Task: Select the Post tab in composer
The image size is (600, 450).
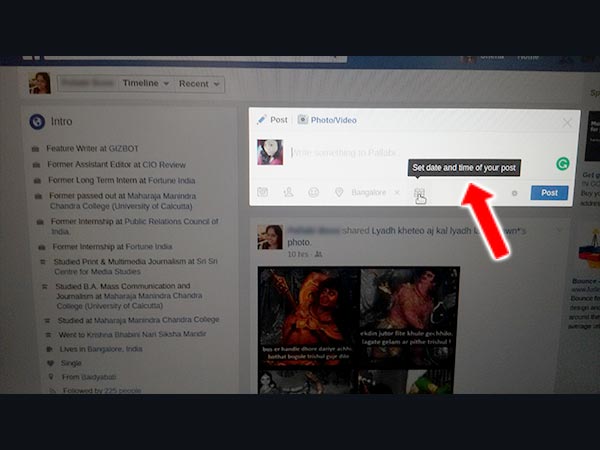Action: (272, 120)
